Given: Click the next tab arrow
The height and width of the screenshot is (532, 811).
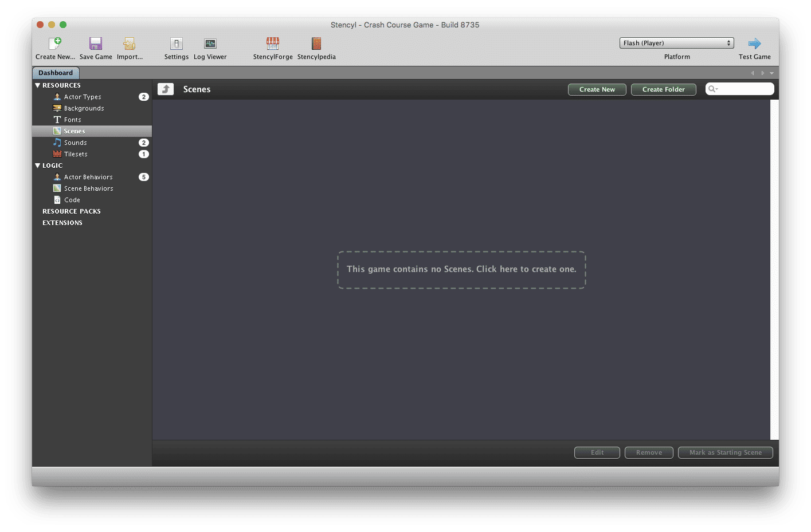Looking at the screenshot, I should pyautogui.click(x=762, y=73).
